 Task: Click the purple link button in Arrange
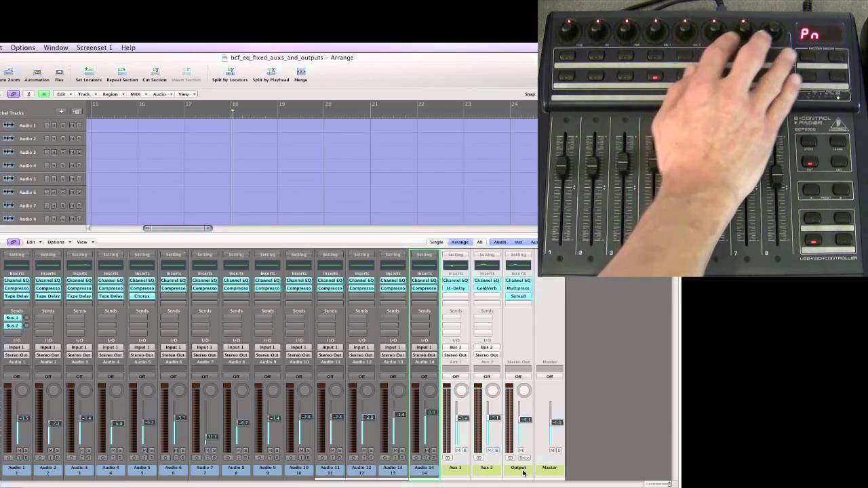(14, 94)
